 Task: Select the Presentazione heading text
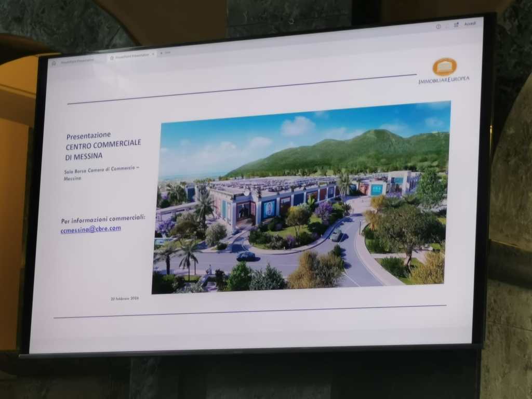coord(88,135)
